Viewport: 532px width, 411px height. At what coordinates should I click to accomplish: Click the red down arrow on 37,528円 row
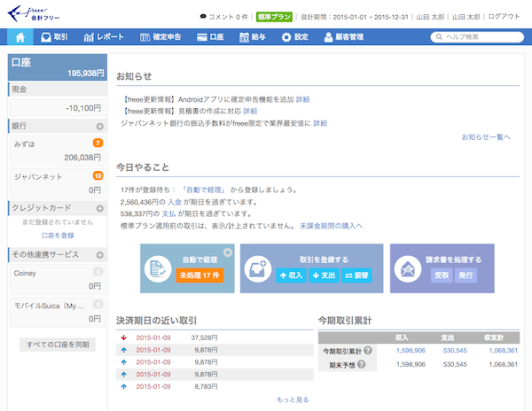point(124,337)
